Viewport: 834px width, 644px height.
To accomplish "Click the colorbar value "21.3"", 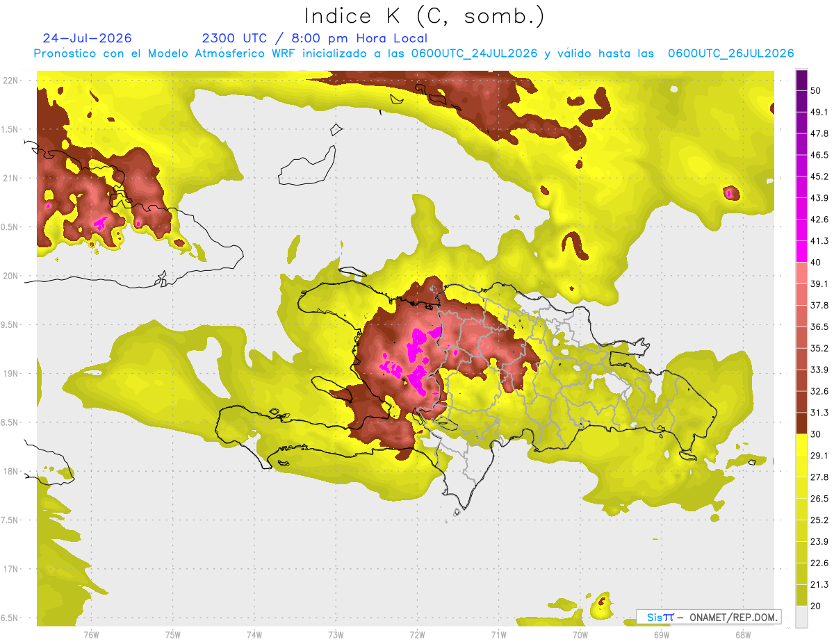I will pos(819,584).
